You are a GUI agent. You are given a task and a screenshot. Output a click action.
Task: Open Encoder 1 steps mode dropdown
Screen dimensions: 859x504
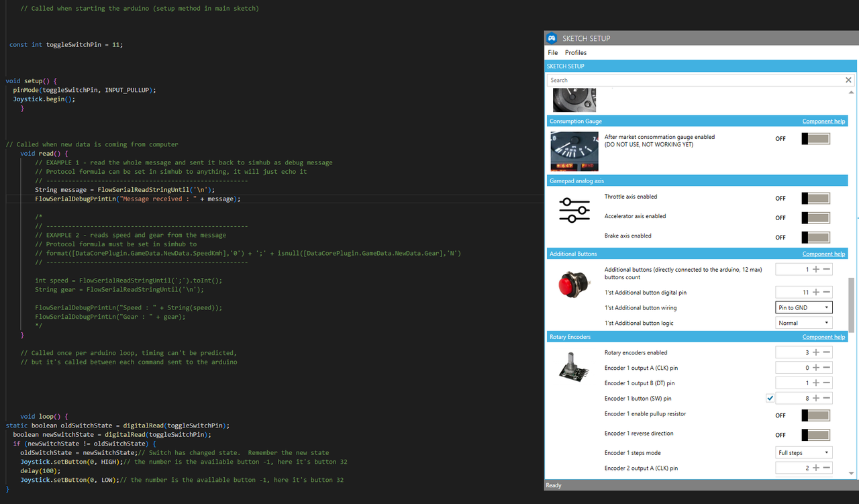[x=804, y=453]
